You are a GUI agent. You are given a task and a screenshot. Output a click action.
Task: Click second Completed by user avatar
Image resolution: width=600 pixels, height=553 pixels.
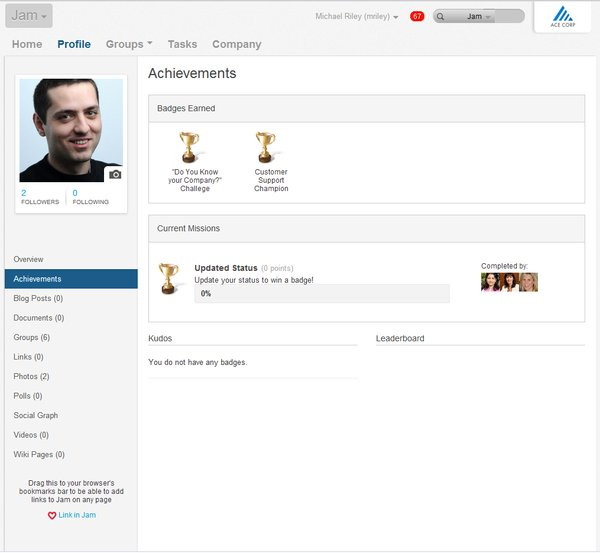click(509, 282)
